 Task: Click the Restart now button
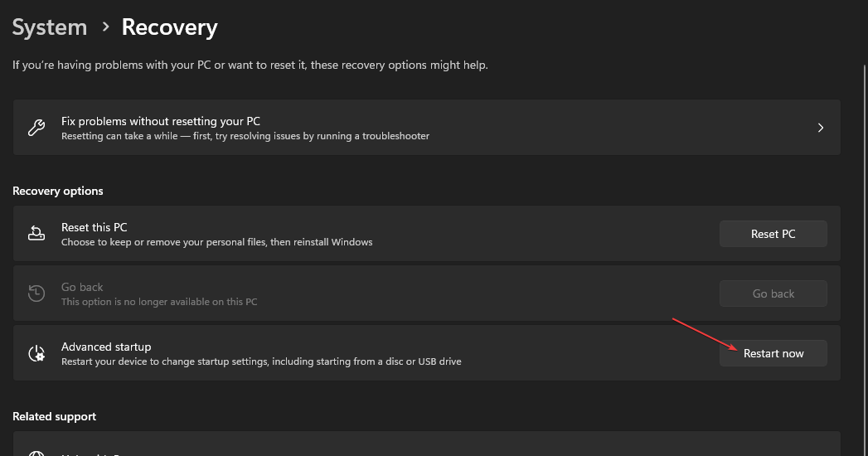(773, 353)
